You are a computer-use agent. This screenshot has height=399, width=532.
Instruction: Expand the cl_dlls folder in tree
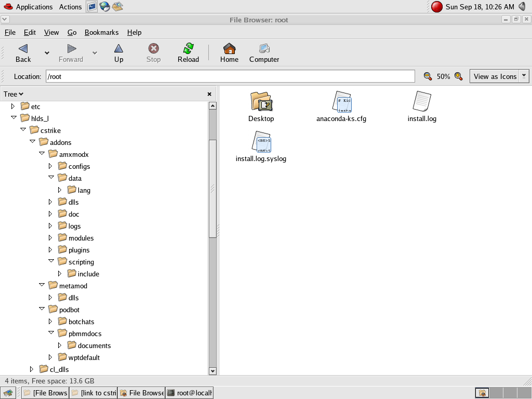pos(32,369)
